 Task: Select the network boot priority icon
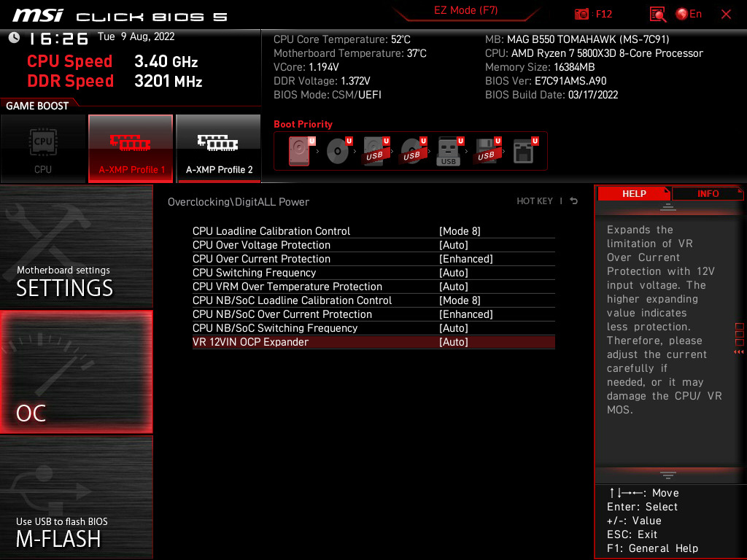click(525, 151)
